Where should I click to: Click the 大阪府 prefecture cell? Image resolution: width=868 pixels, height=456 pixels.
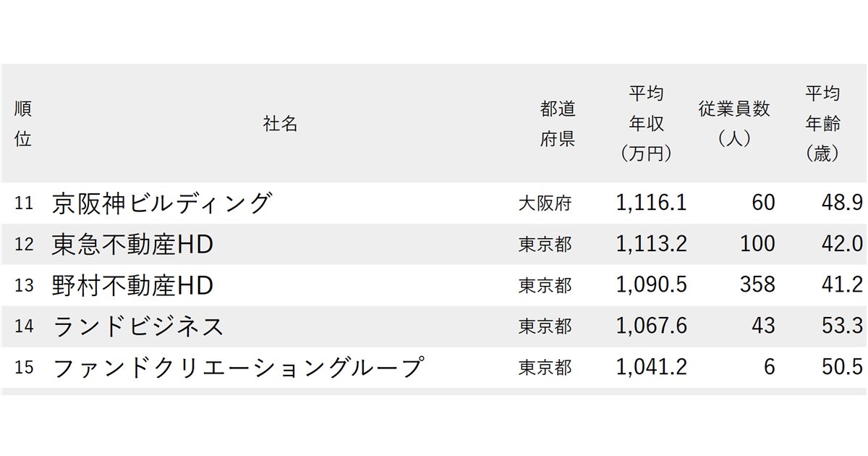pyautogui.click(x=545, y=204)
